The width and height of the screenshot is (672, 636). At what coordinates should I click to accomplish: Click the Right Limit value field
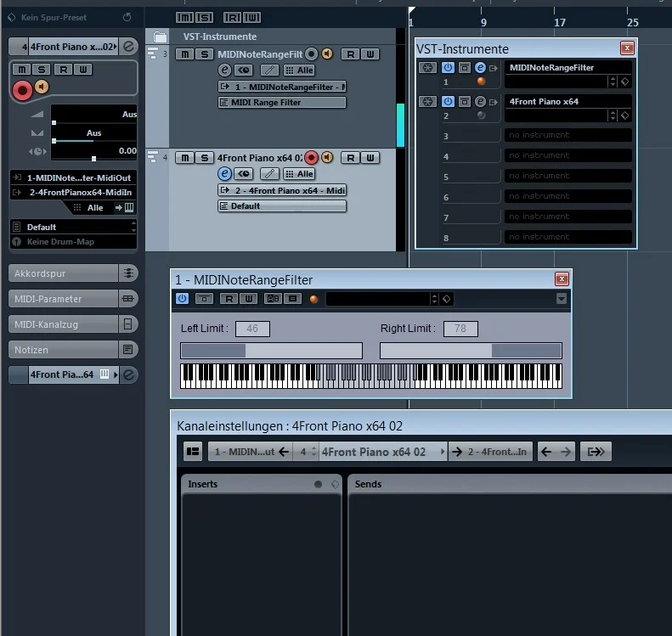click(460, 329)
